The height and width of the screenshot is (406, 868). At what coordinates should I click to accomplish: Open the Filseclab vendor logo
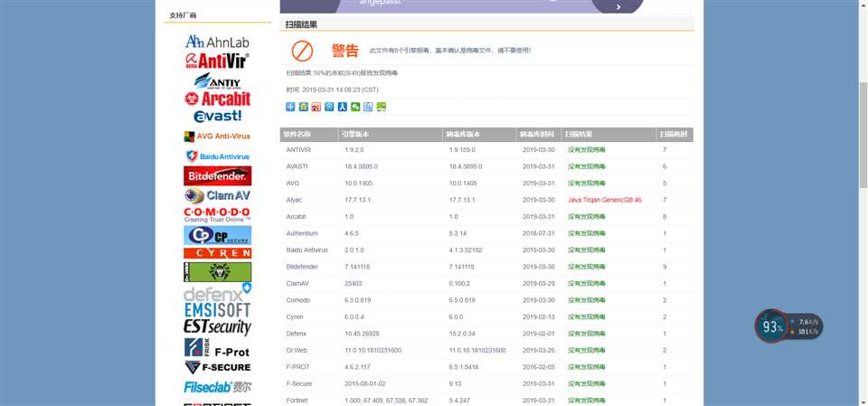(x=218, y=387)
